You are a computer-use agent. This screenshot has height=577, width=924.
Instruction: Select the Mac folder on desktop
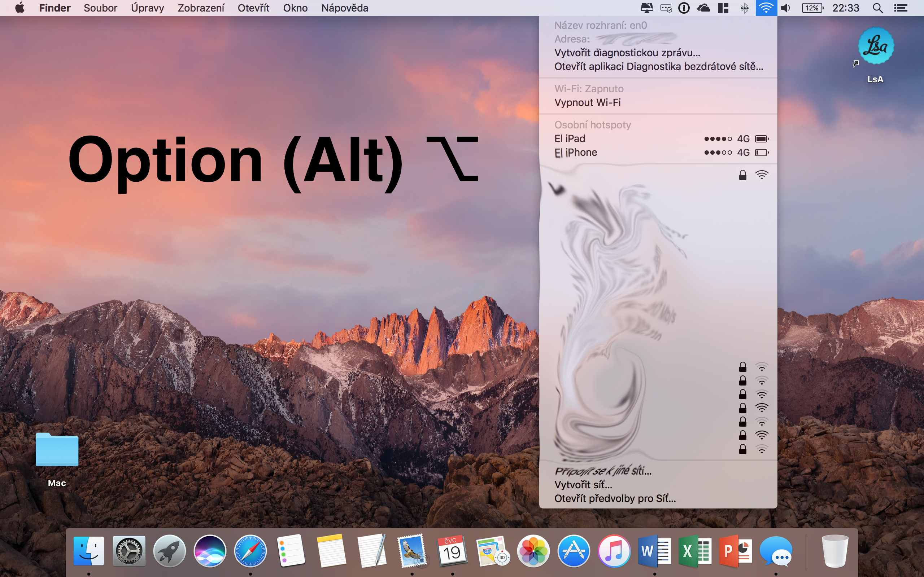click(x=57, y=450)
